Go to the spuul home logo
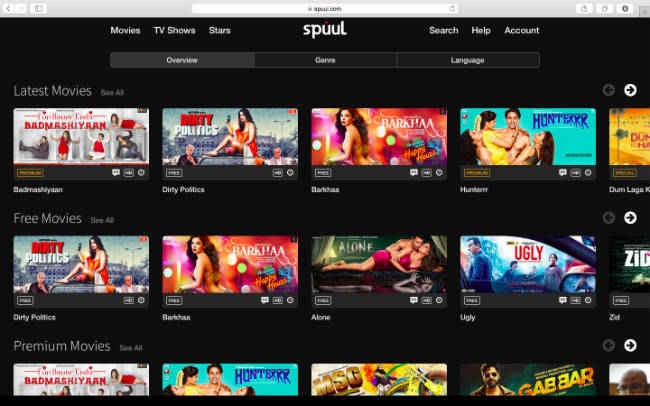Viewport: 650px width, 406px height. [x=325, y=29]
